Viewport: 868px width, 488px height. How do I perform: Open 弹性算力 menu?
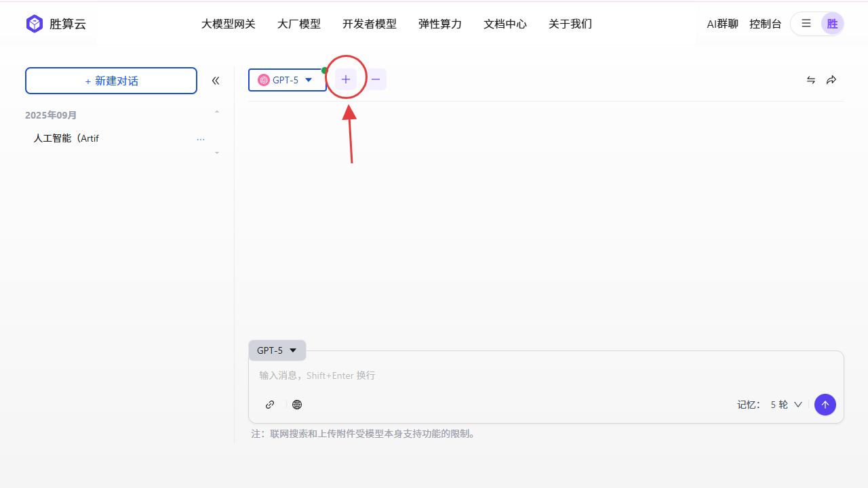coord(440,24)
